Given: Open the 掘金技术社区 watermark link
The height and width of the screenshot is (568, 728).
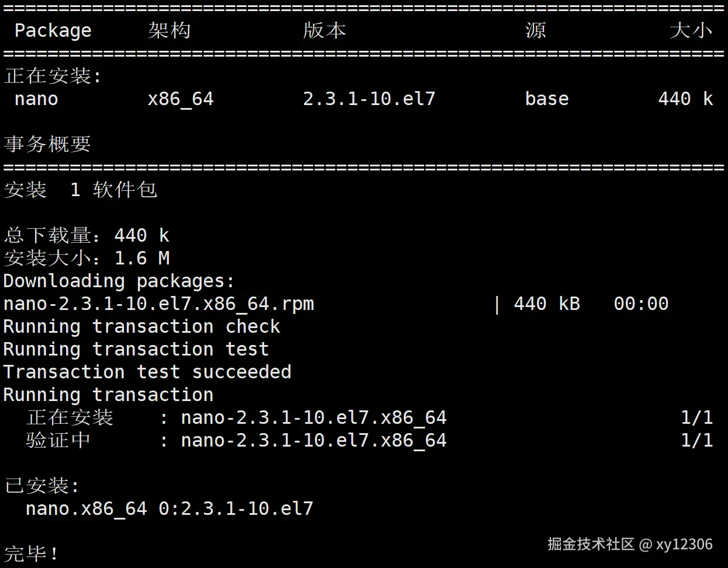Looking at the screenshot, I should (591, 545).
